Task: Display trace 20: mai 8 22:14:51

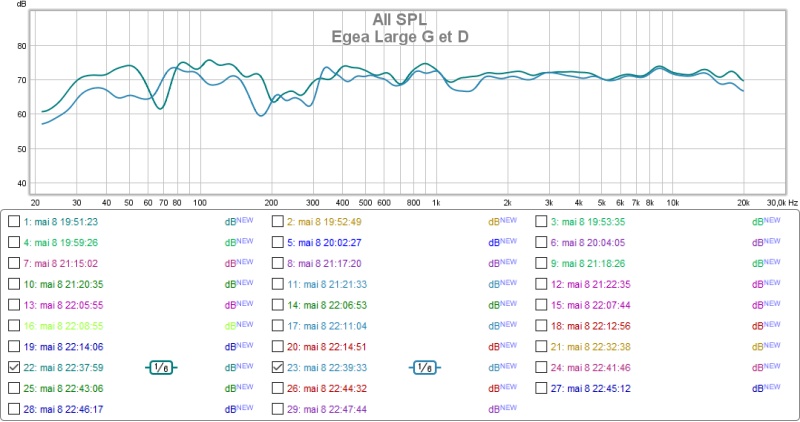Action: click(x=278, y=346)
